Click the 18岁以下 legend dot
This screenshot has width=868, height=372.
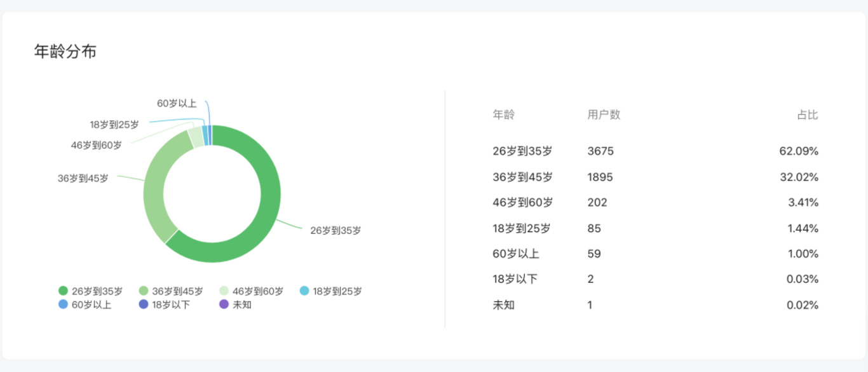pyautogui.click(x=144, y=305)
